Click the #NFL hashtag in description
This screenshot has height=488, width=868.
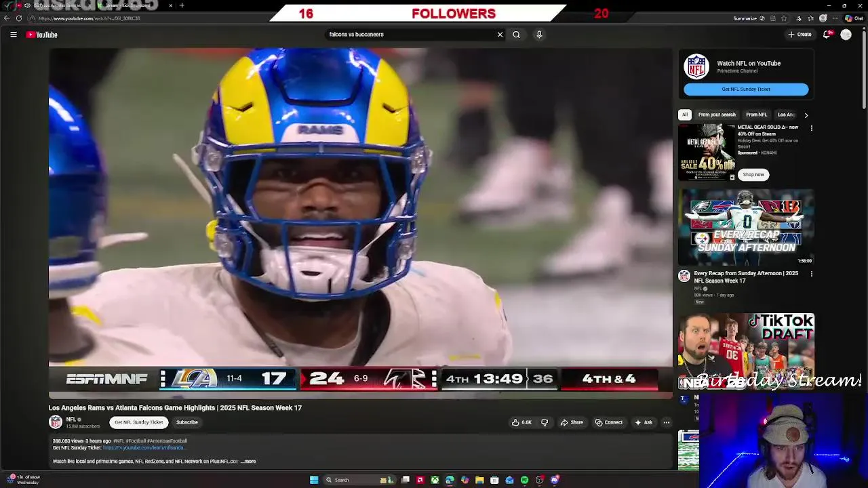[x=119, y=441]
